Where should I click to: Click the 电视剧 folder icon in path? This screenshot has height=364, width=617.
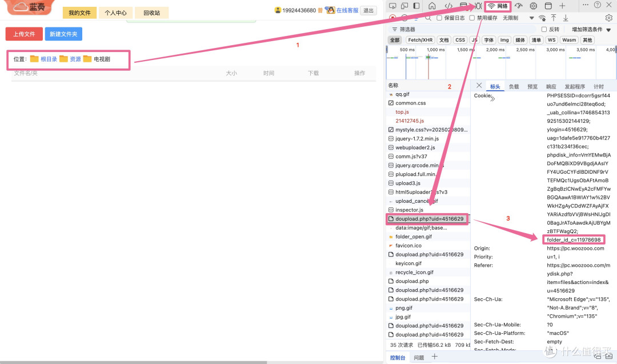[x=87, y=59]
